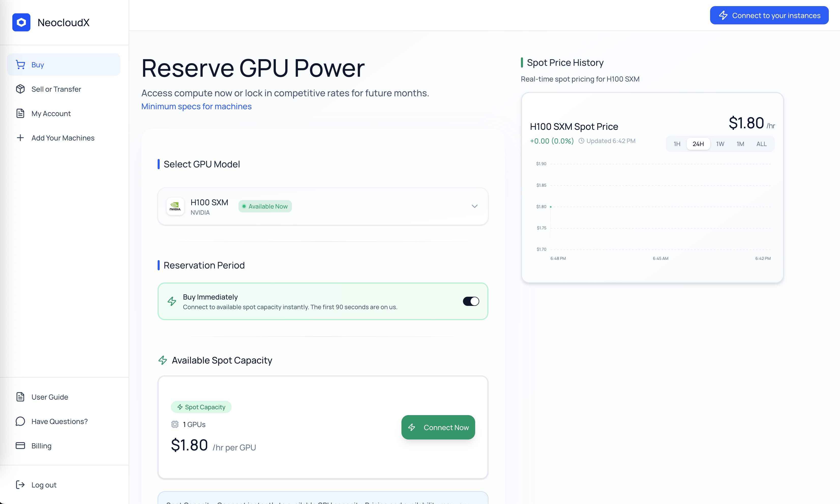Click the Log out arrow icon
This screenshot has height=504, width=840.
click(20, 485)
